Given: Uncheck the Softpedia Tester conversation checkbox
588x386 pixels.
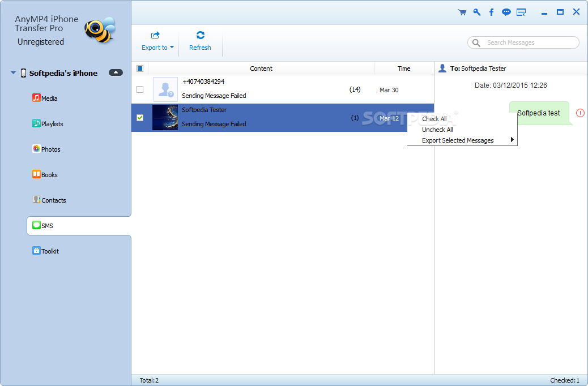Looking at the screenshot, I should coord(140,118).
